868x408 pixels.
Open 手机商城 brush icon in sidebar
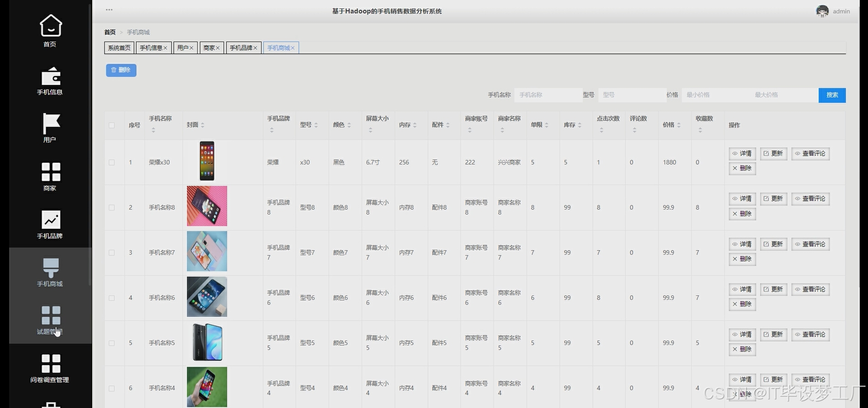(x=51, y=268)
